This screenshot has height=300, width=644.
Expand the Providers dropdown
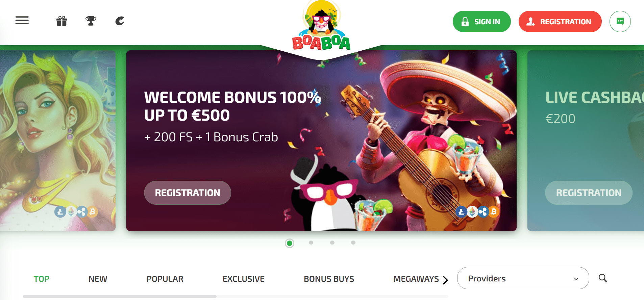[x=523, y=278]
